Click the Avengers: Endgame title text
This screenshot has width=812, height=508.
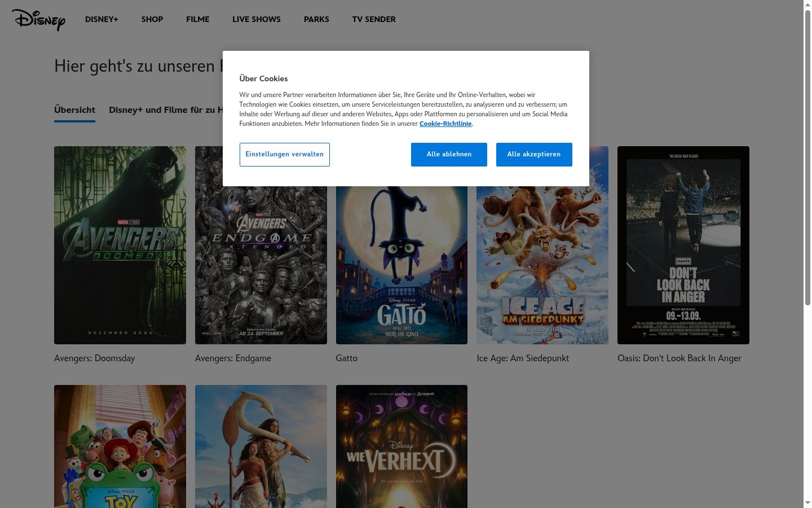233,358
